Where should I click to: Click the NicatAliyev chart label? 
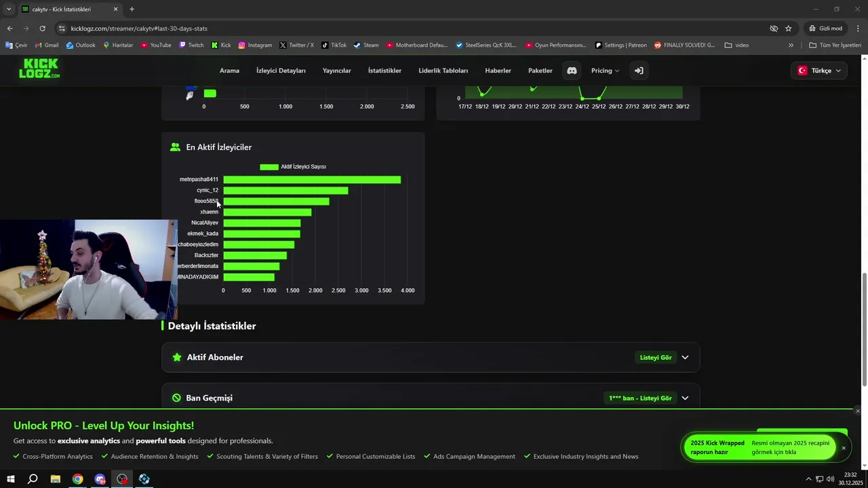coord(205,223)
